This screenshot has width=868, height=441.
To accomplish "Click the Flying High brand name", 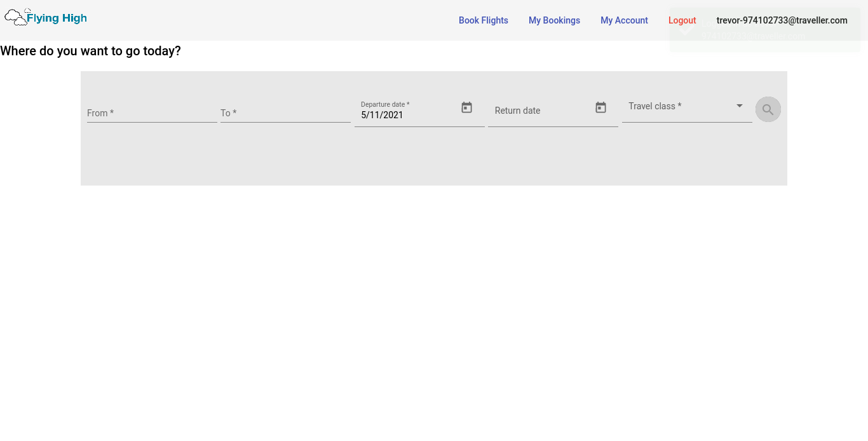I will coord(57,18).
